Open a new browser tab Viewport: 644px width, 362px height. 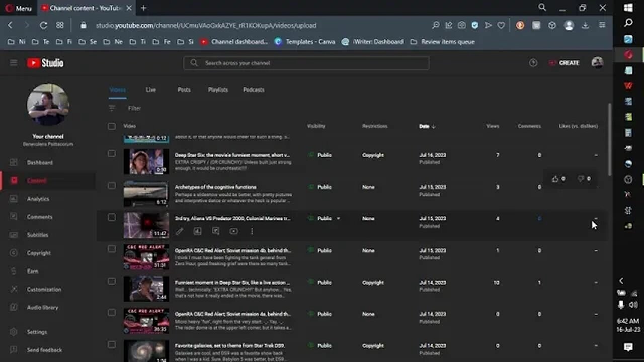tap(143, 8)
